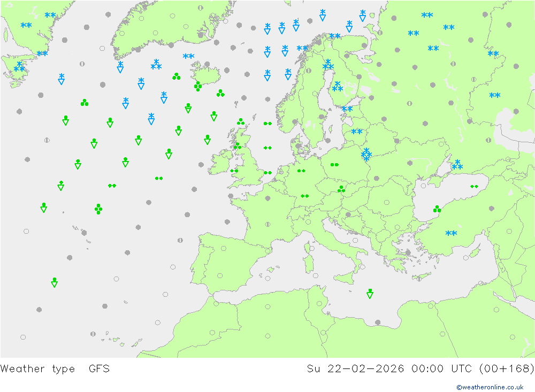
Task: Click the snow symbol near the Sea of Azov
Action: click(x=457, y=165)
